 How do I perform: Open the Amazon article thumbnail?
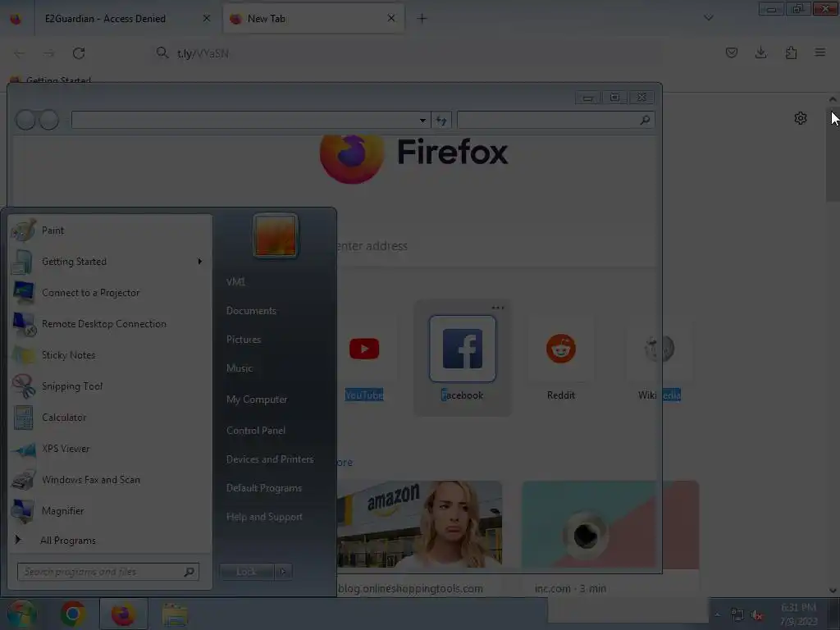coord(419,524)
